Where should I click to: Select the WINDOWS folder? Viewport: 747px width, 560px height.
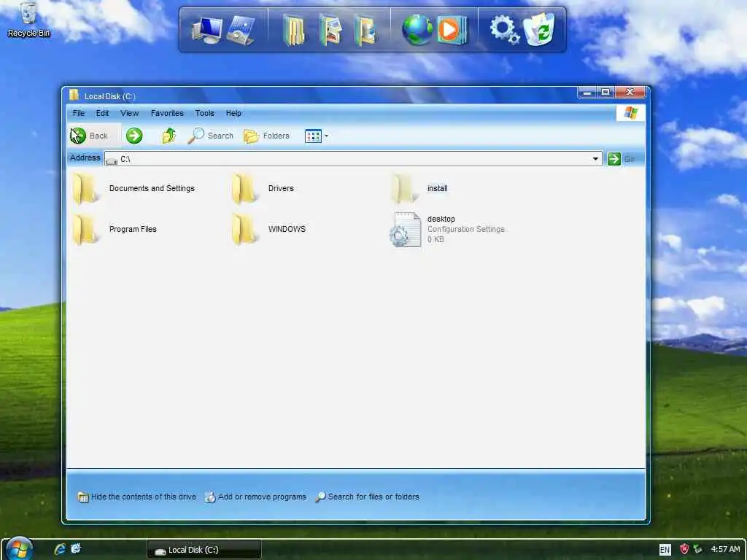[268, 230]
